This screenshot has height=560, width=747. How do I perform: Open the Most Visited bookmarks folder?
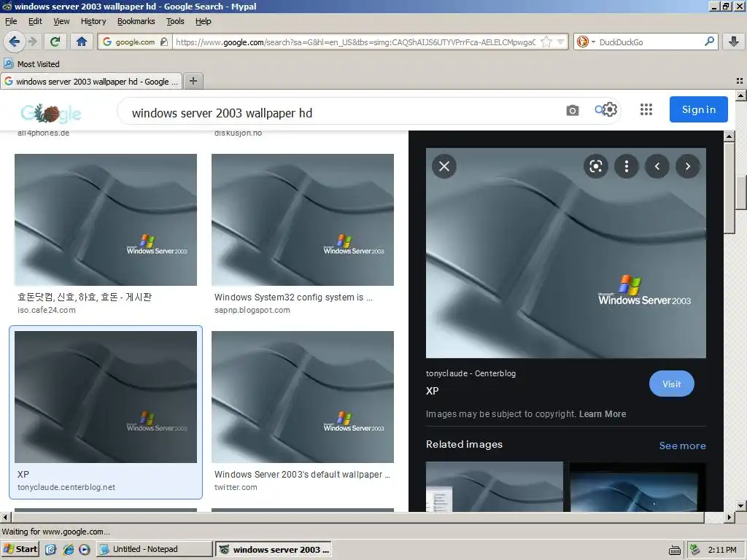[x=32, y=64]
